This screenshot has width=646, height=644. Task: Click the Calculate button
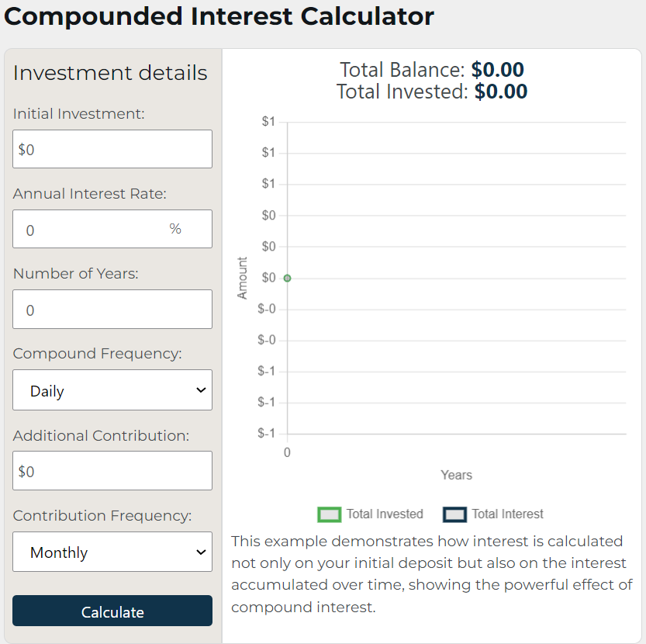(112, 611)
